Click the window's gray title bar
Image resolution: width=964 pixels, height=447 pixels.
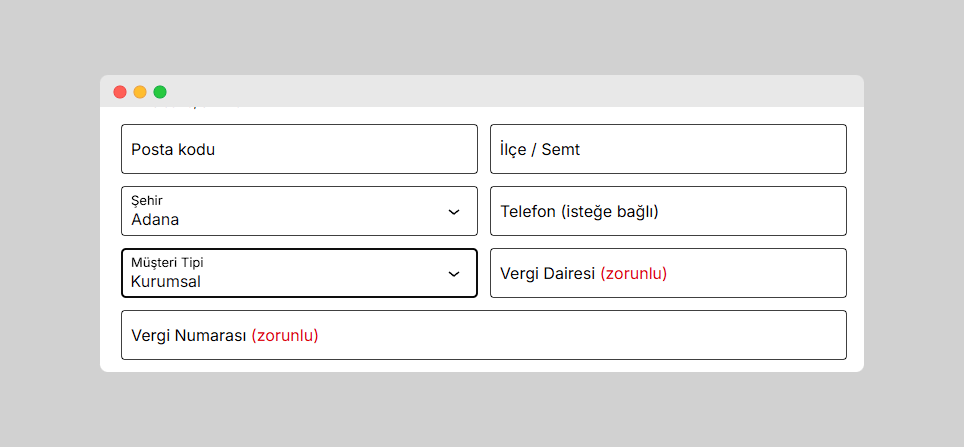500,91
